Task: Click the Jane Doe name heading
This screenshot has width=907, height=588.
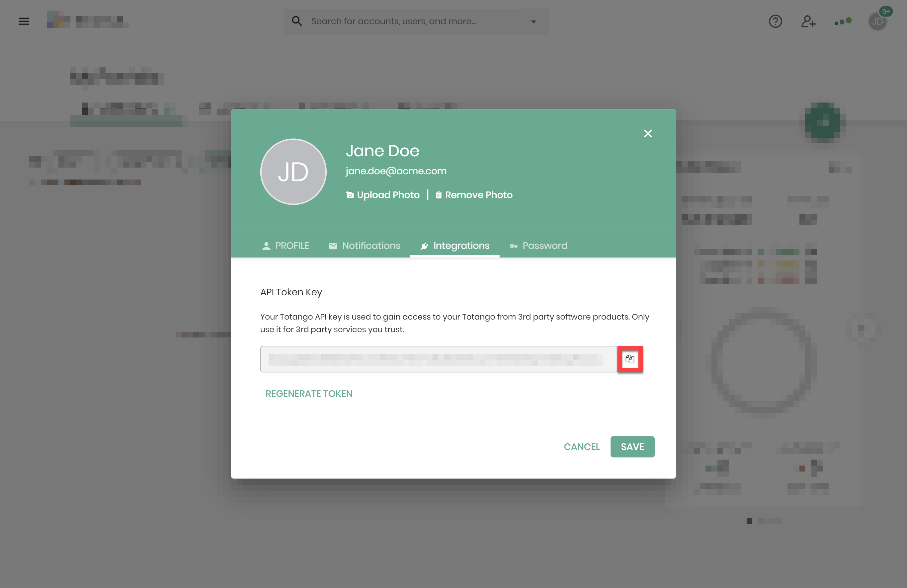Action: (x=382, y=151)
